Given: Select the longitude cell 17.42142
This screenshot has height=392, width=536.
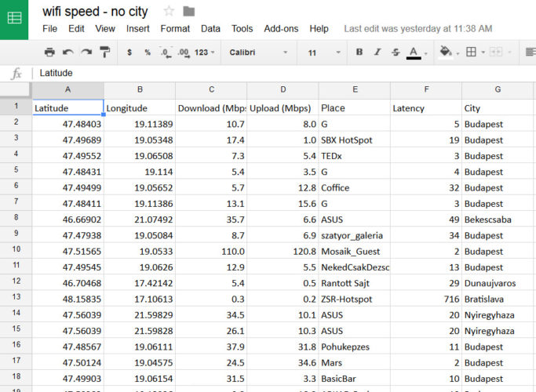Looking at the screenshot, I should [x=140, y=283].
